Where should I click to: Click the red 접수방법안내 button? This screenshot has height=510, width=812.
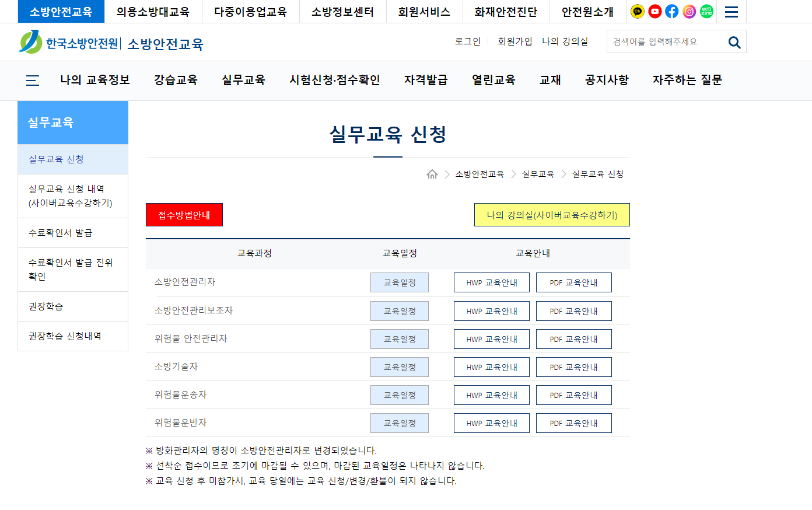click(x=184, y=215)
